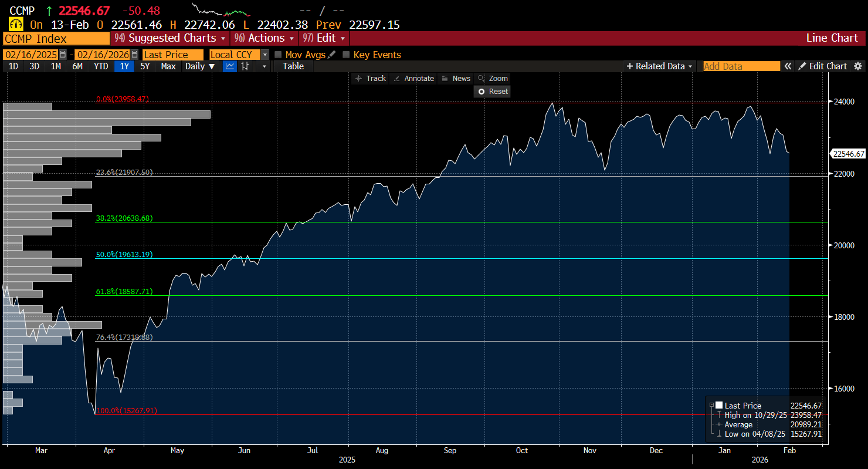Click the Prev close value 22597.15
The image size is (868, 469).
tap(374, 25)
